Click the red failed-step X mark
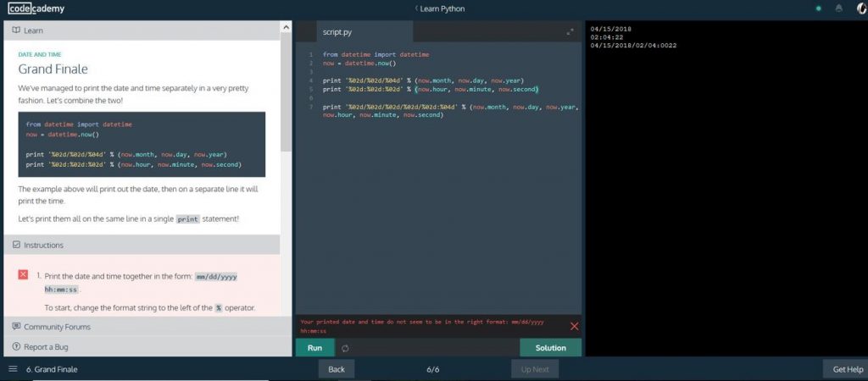The width and height of the screenshot is (868, 381). (x=23, y=275)
